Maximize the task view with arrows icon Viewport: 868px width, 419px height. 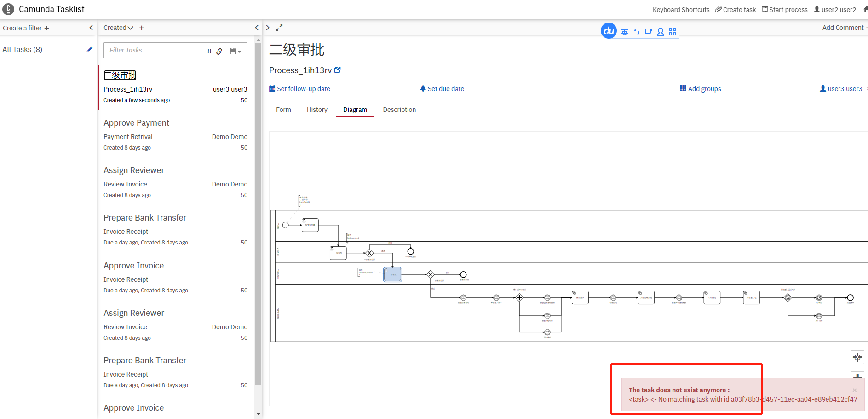click(279, 28)
